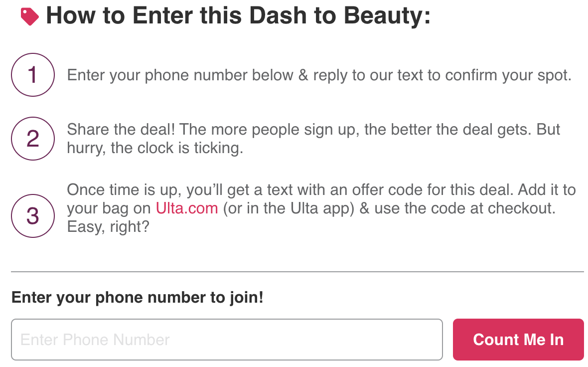The height and width of the screenshot is (367, 588).
Task: Click the confirm your spot phrase
Action: [x=508, y=75]
